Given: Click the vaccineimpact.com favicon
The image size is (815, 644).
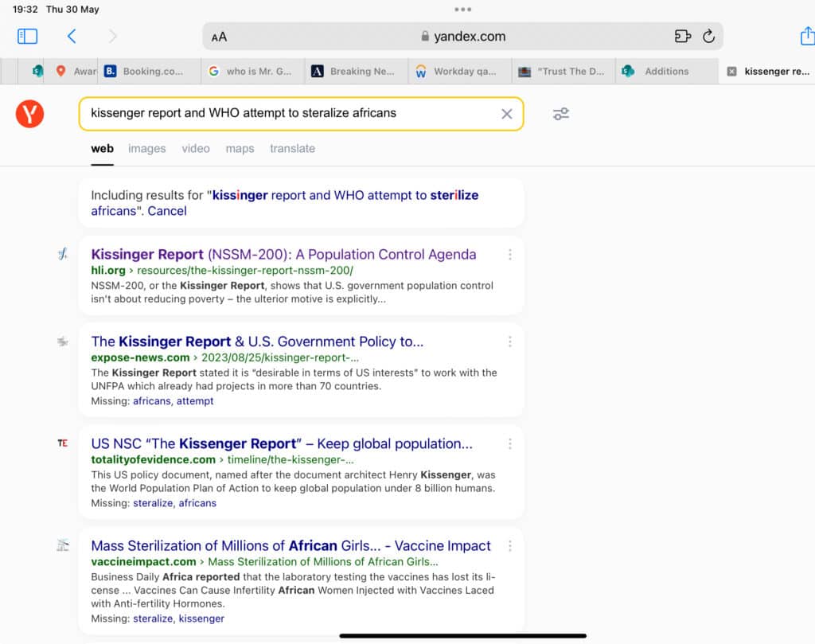Looking at the screenshot, I should 63,545.
